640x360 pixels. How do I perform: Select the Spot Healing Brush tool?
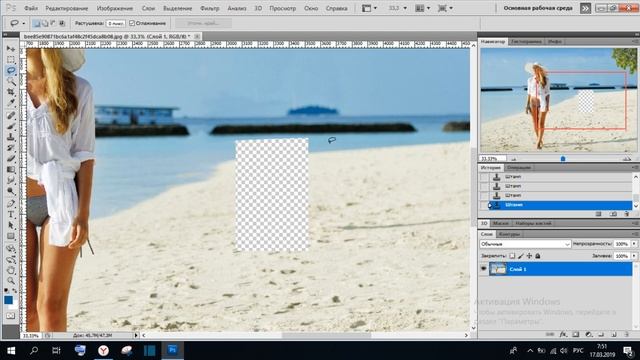click(11, 116)
